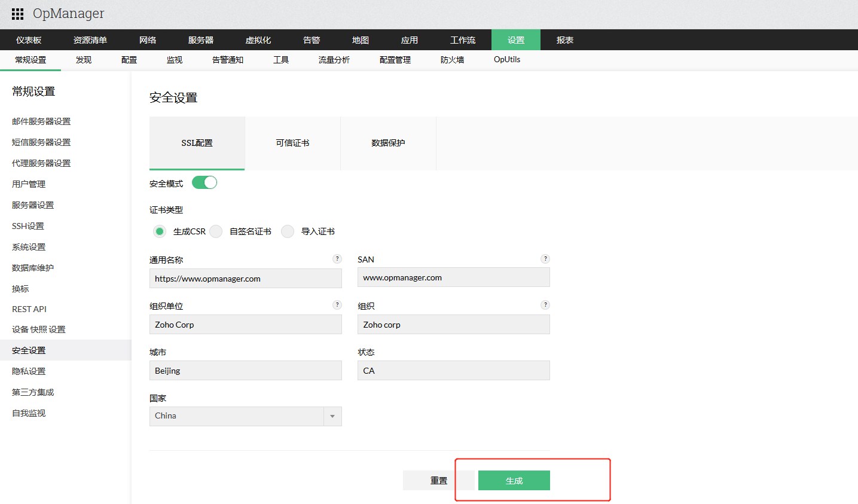Click the OpManager logo
Screen dimensions: 858x504
point(68,13)
